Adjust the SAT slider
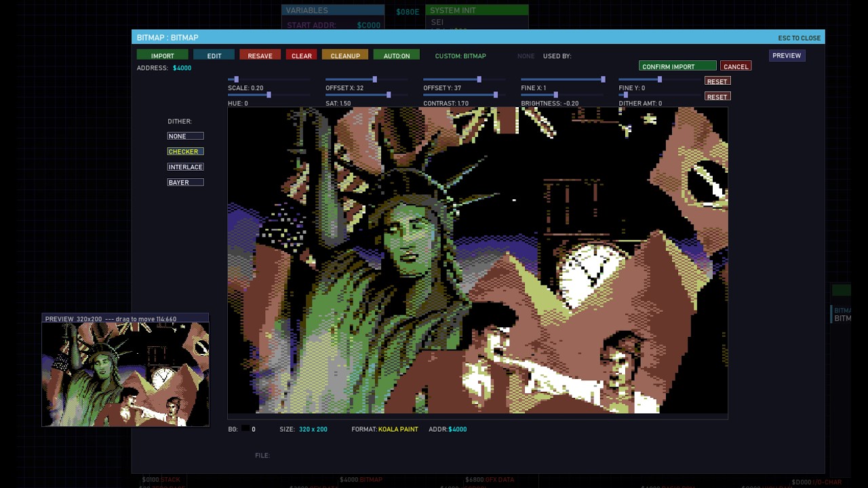This screenshot has width=868, height=488. (366, 96)
